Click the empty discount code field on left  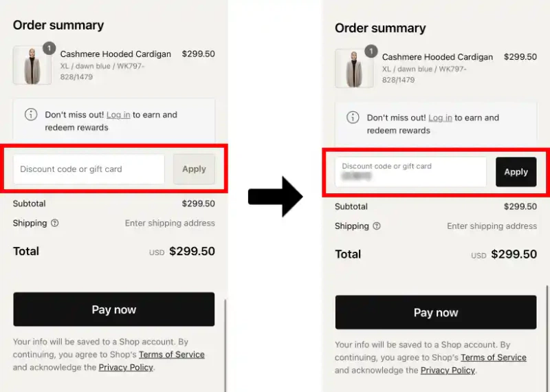click(89, 169)
